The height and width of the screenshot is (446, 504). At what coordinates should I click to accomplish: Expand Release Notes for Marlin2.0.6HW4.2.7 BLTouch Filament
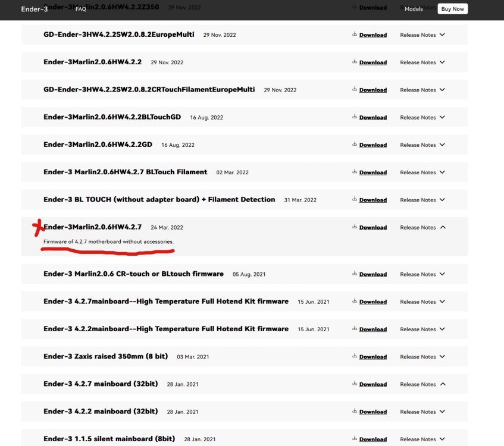(x=422, y=172)
